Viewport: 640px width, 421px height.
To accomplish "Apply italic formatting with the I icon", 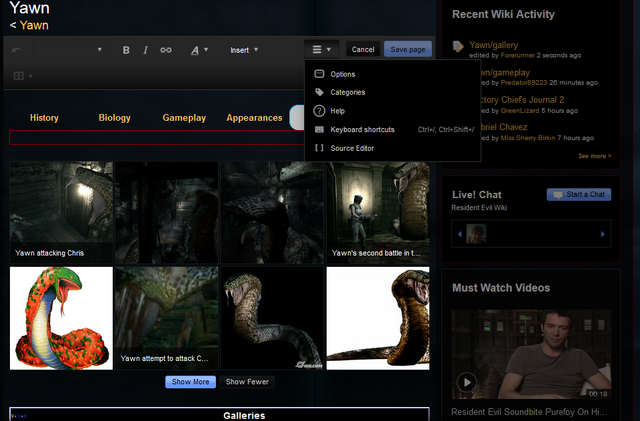I will tap(145, 50).
